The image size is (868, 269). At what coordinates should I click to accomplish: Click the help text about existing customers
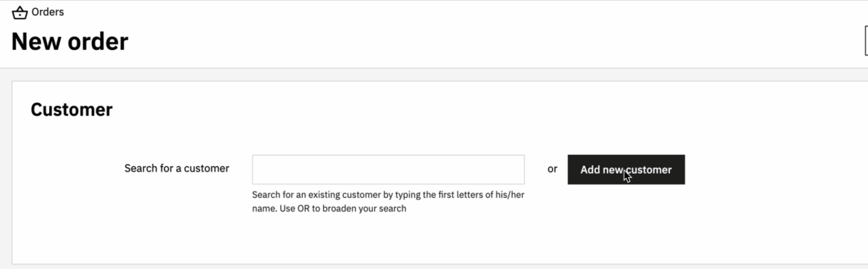(388, 202)
